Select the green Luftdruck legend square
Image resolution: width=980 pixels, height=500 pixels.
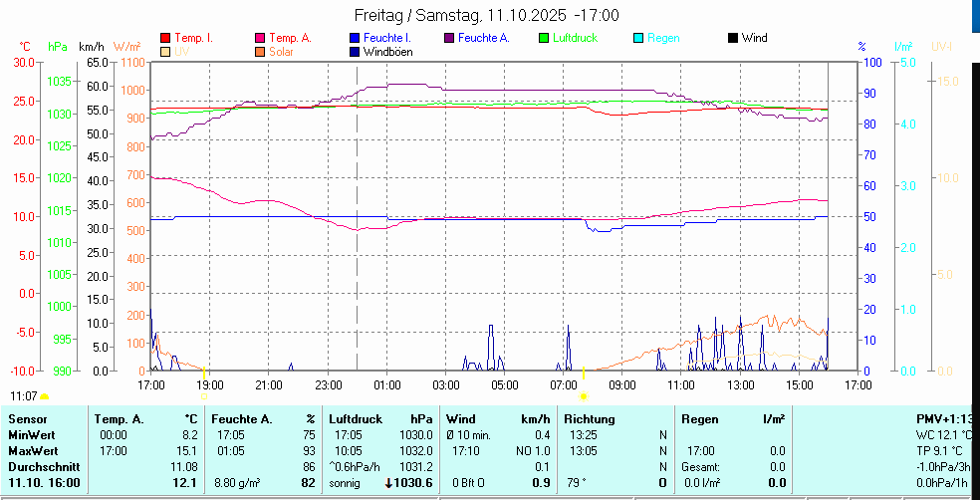(x=544, y=38)
